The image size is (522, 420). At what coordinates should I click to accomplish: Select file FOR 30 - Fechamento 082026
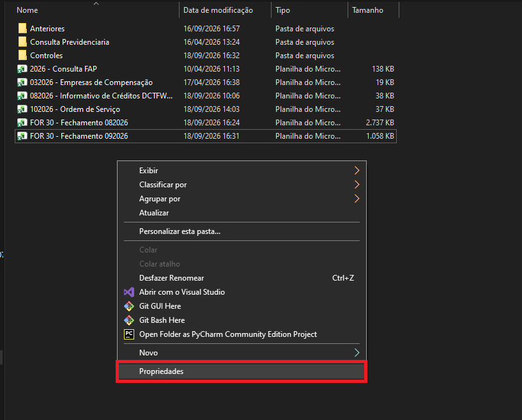tap(79, 123)
